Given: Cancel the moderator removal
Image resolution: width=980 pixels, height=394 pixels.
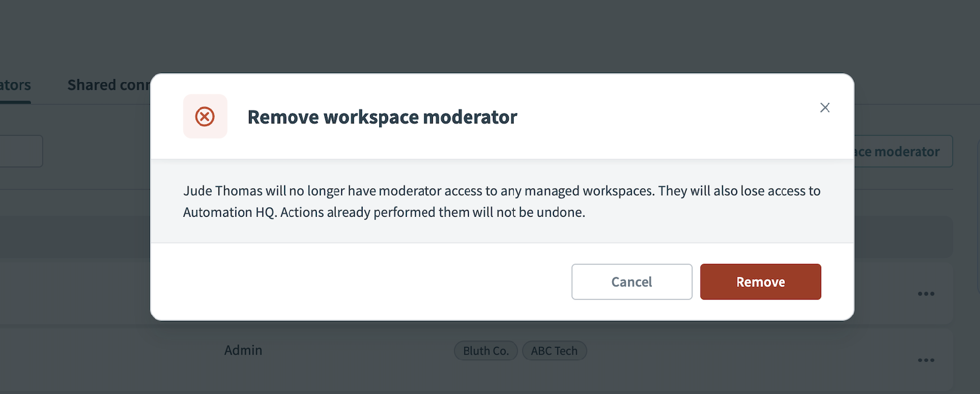Looking at the screenshot, I should (631, 281).
